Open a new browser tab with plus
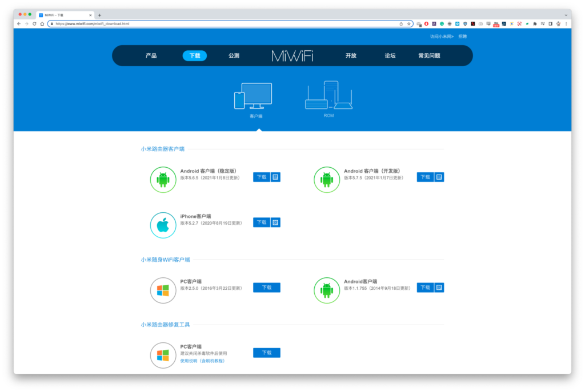The width and height of the screenshot is (585, 392). 99,15
